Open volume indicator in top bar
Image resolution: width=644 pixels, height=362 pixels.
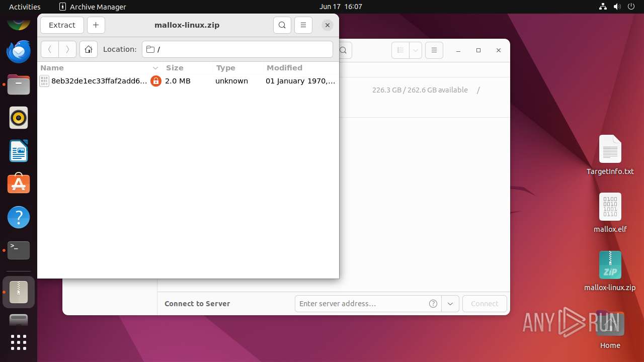tap(617, 7)
